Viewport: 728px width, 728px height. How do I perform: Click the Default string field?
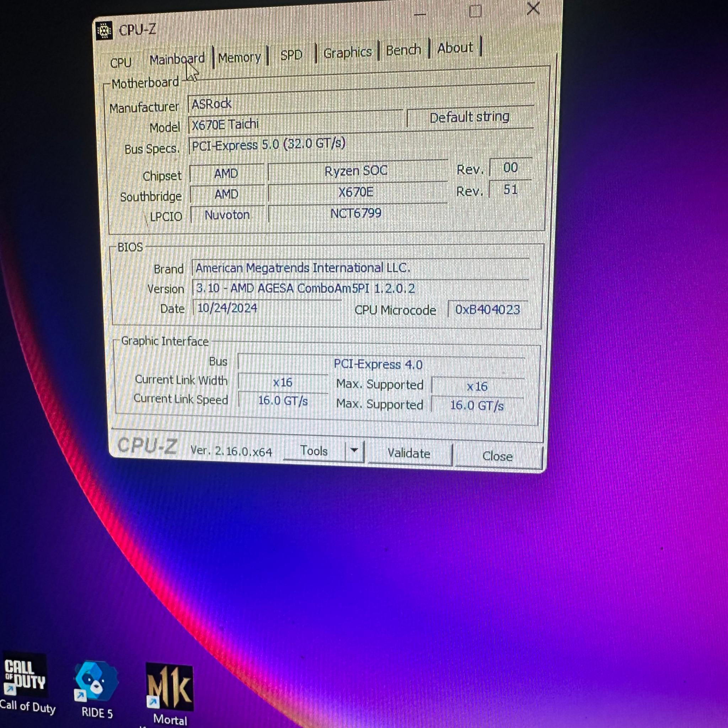[470, 117]
